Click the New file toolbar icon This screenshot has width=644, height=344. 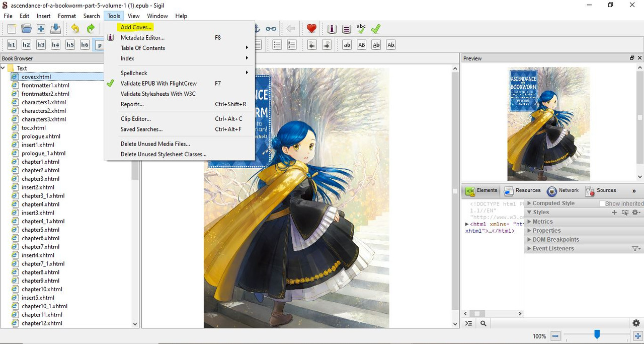[12, 29]
